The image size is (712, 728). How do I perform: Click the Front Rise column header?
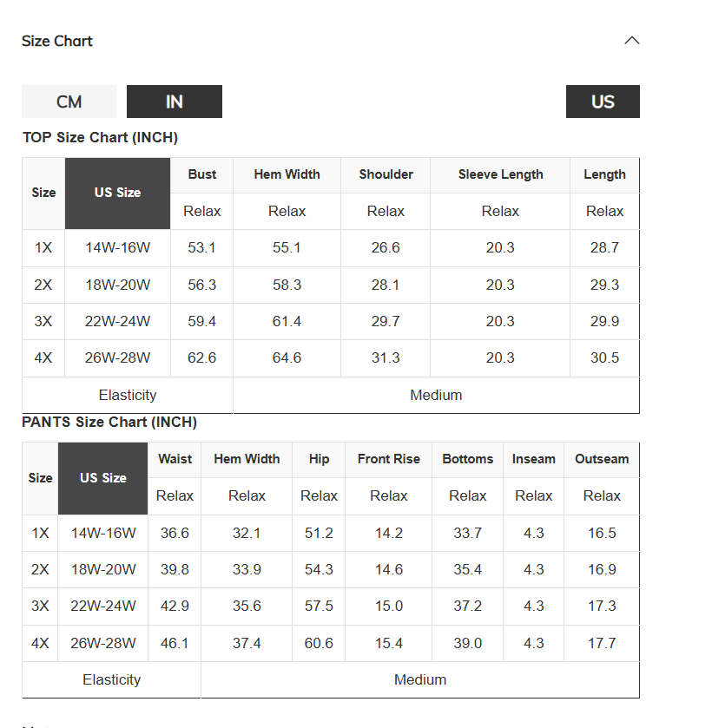point(389,459)
